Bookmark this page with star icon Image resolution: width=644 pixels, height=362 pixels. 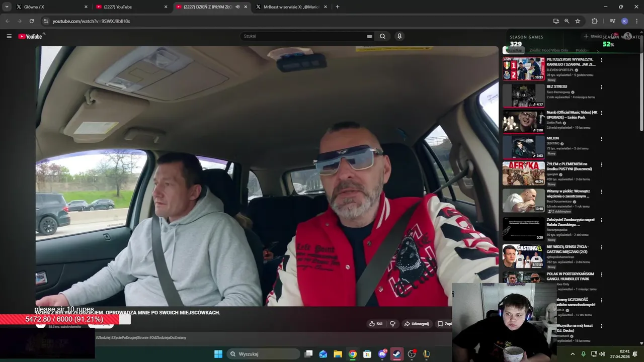(578, 21)
